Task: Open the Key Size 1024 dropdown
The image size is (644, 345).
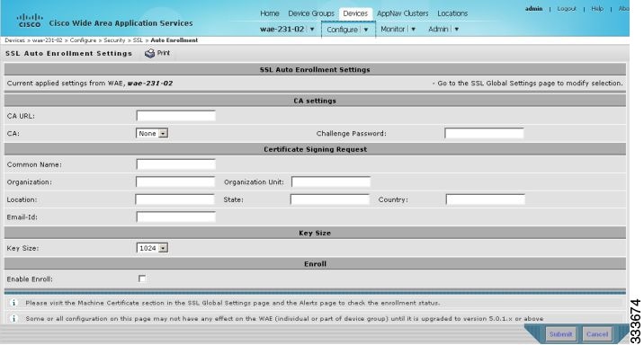Action: pyautogui.click(x=152, y=248)
